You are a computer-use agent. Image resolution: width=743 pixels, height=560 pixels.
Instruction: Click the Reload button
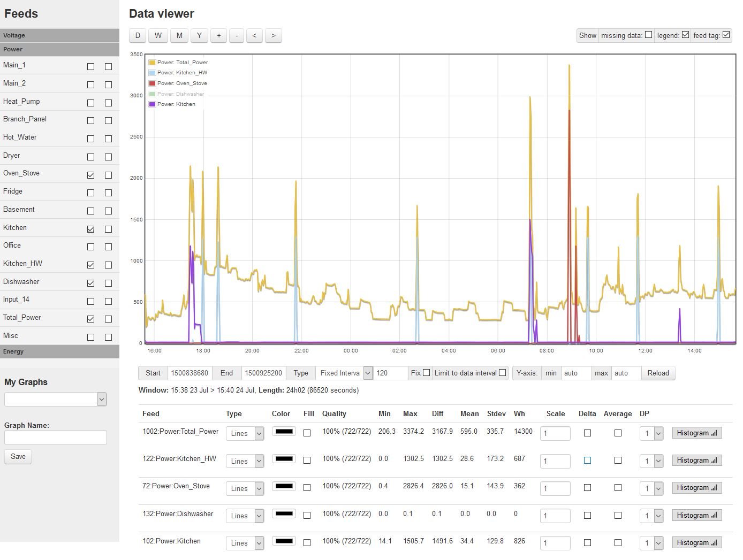point(658,373)
